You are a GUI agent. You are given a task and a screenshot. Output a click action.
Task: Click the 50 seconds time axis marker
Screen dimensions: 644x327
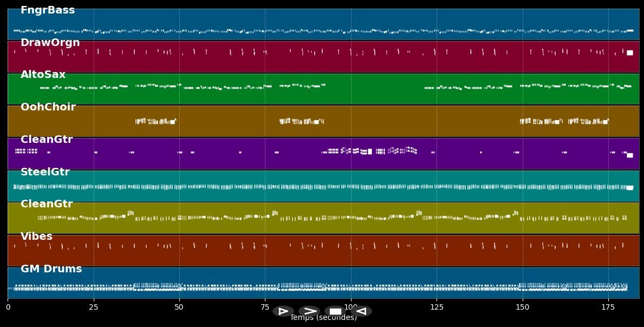pyautogui.click(x=179, y=307)
